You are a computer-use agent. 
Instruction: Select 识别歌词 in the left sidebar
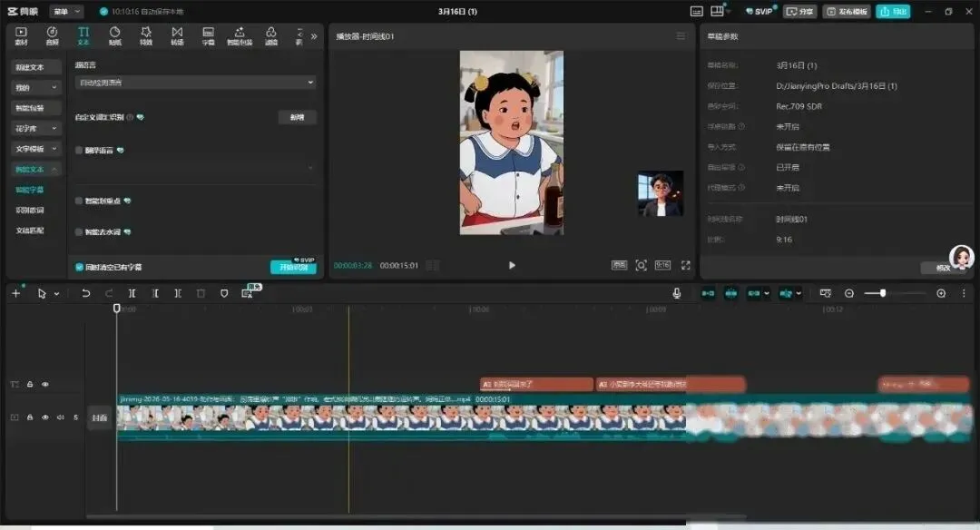30,210
